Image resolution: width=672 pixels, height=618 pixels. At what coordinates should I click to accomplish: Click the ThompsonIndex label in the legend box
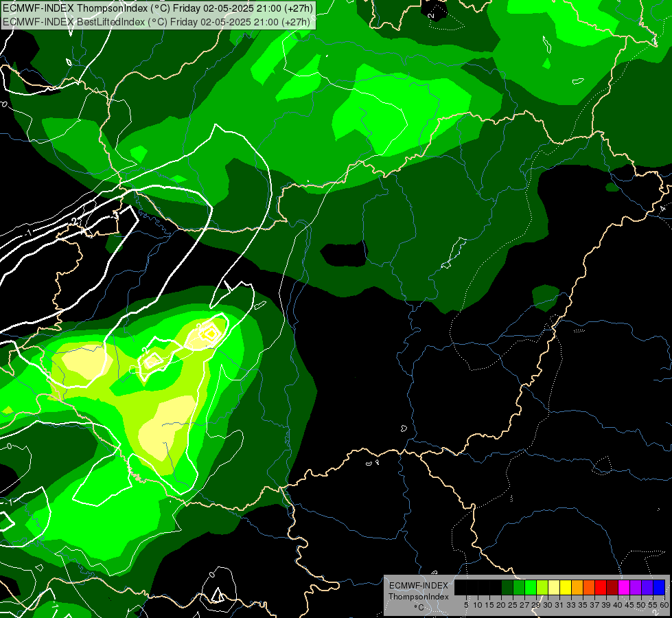(419, 597)
